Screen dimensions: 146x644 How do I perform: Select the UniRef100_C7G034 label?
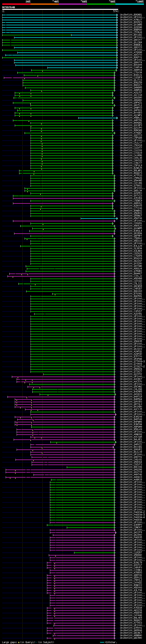131,72
